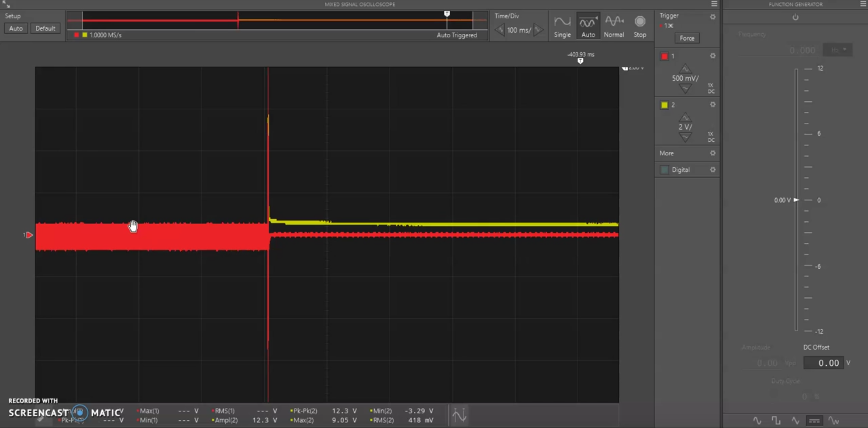868x428 pixels.
Task: Click Pk-Pk(2) measurement value 12.3 V
Action: (344, 411)
